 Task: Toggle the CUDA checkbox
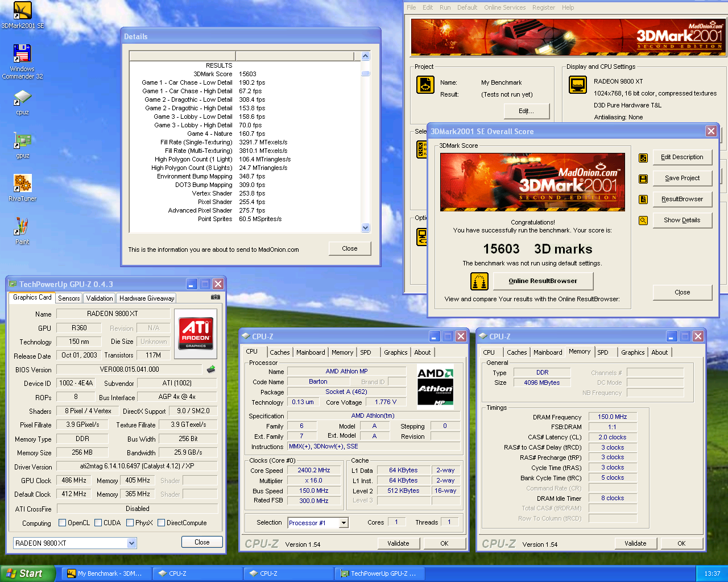click(x=98, y=523)
